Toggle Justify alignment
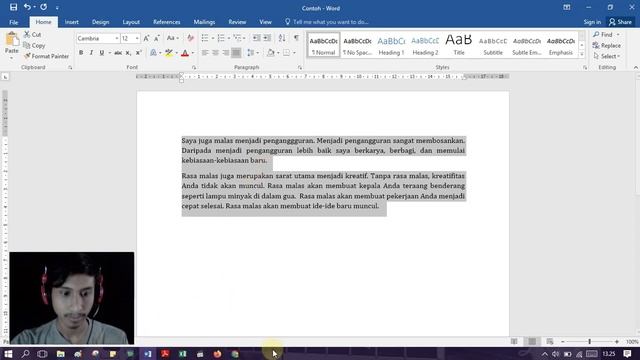This screenshot has height=360, width=640. (236, 53)
